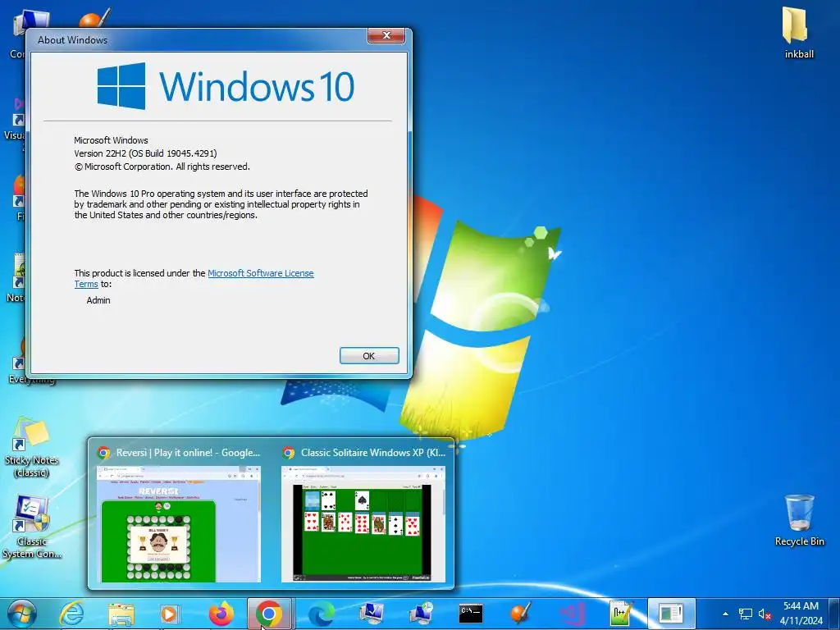Viewport: 840px width, 630px height.
Task: Click the Google Chrome taskbar button
Action: coord(269,614)
